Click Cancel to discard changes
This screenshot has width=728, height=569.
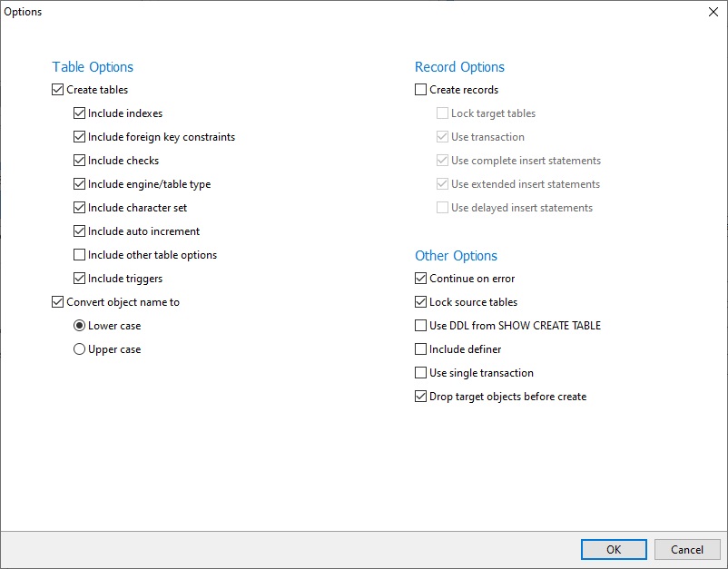pos(686,549)
